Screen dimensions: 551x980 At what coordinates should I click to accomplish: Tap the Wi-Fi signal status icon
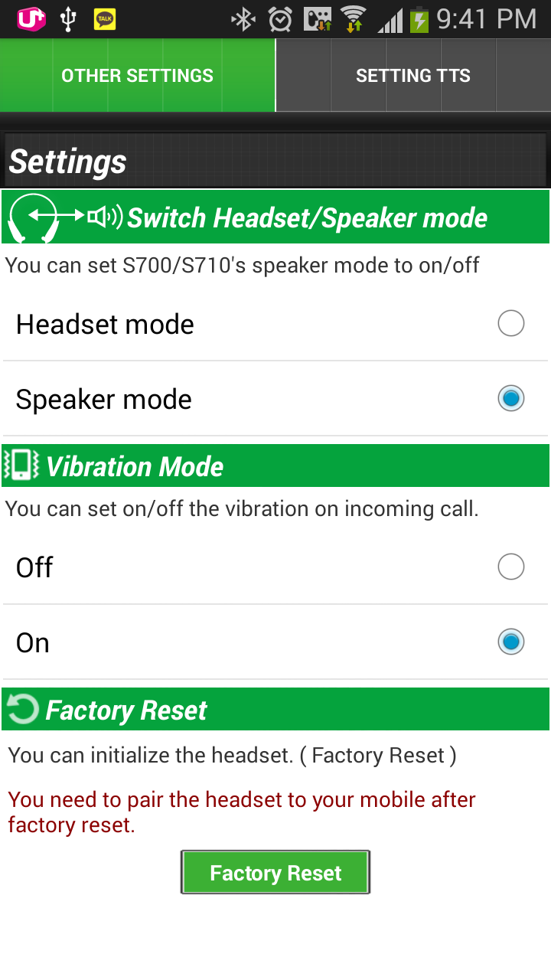tap(354, 19)
